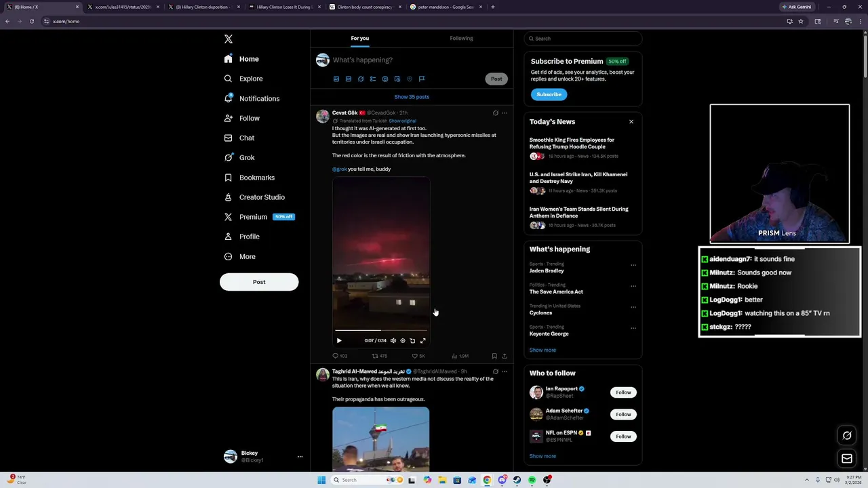The width and height of the screenshot is (868, 488).
Task: Click the flag icon in the composer toolbar
Action: click(x=422, y=79)
